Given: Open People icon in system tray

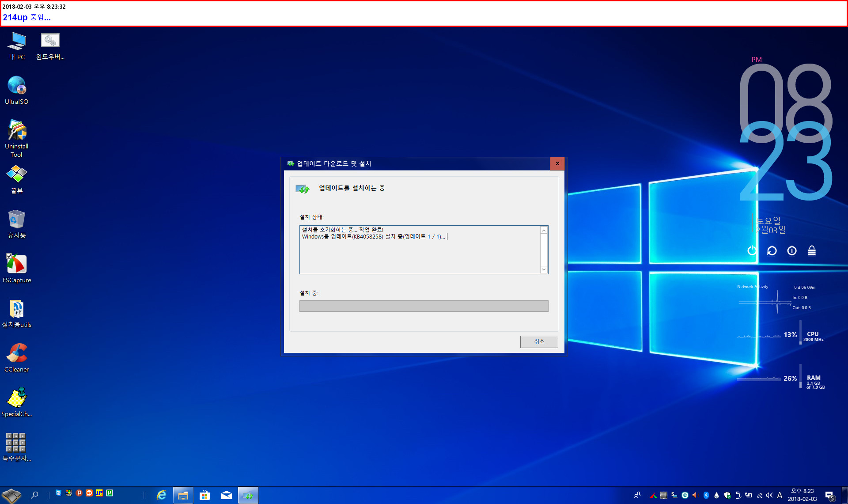Looking at the screenshot, I should (x=637, y=495).
